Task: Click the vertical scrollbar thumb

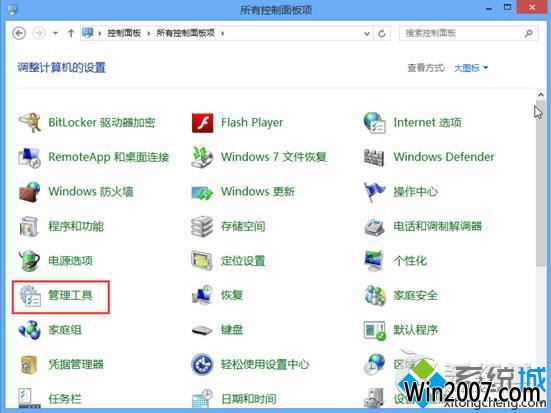Action: (x=540, y=183)
